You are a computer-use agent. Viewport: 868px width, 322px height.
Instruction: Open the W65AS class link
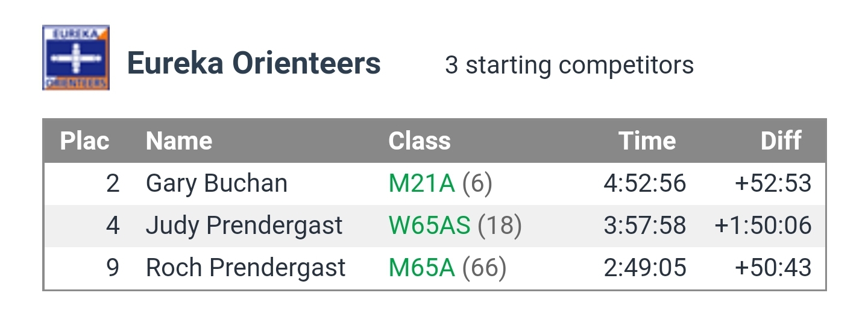(429, 226)
